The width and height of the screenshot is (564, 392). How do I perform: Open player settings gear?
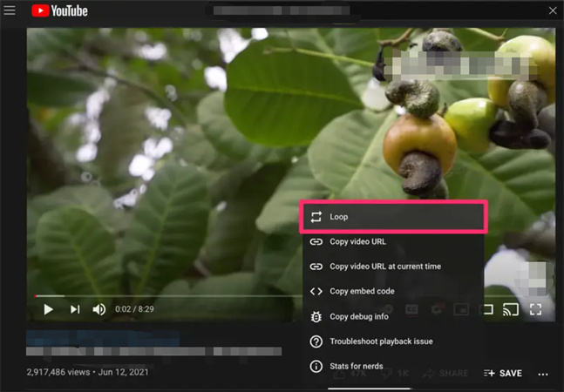coord(437,309)
